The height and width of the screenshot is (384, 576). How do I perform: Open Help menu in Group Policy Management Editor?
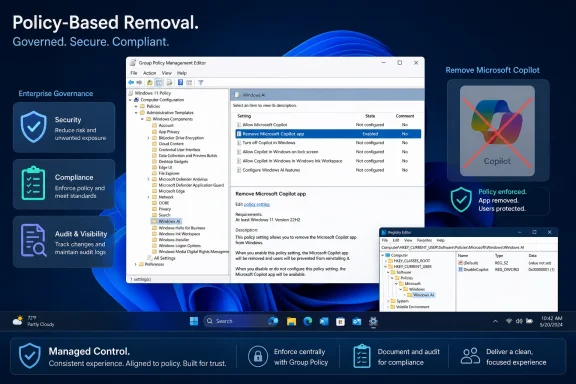click(x=182, y=73)
